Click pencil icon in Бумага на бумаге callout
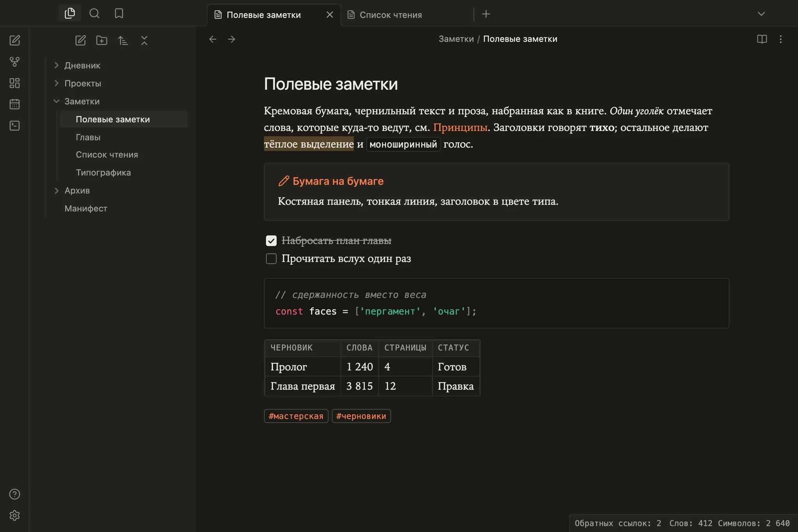 (x=284, y=181)
